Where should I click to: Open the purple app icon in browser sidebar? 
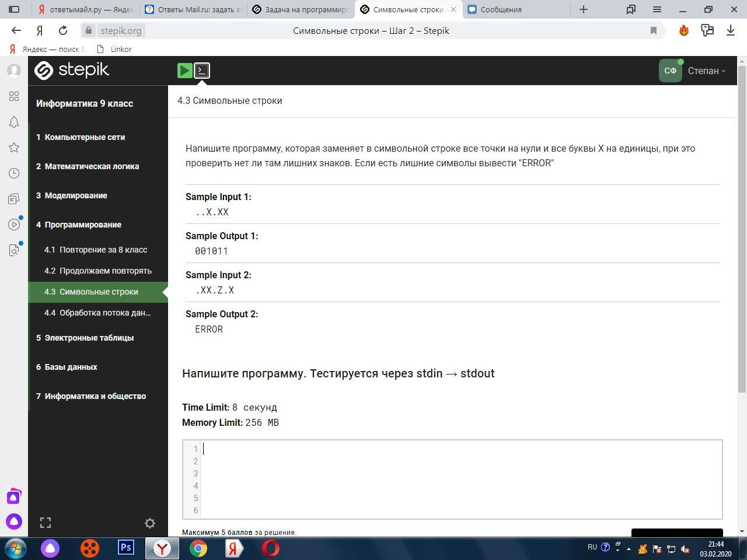tap(14, 496)
